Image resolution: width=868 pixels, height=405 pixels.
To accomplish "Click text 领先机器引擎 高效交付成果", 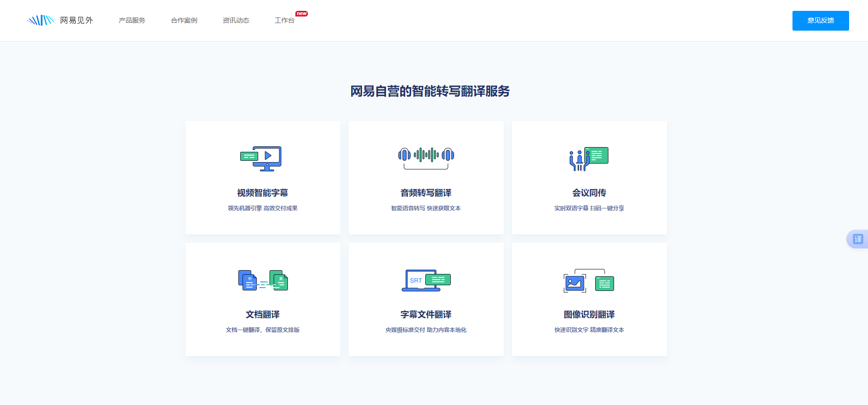I will click(263, 208).
